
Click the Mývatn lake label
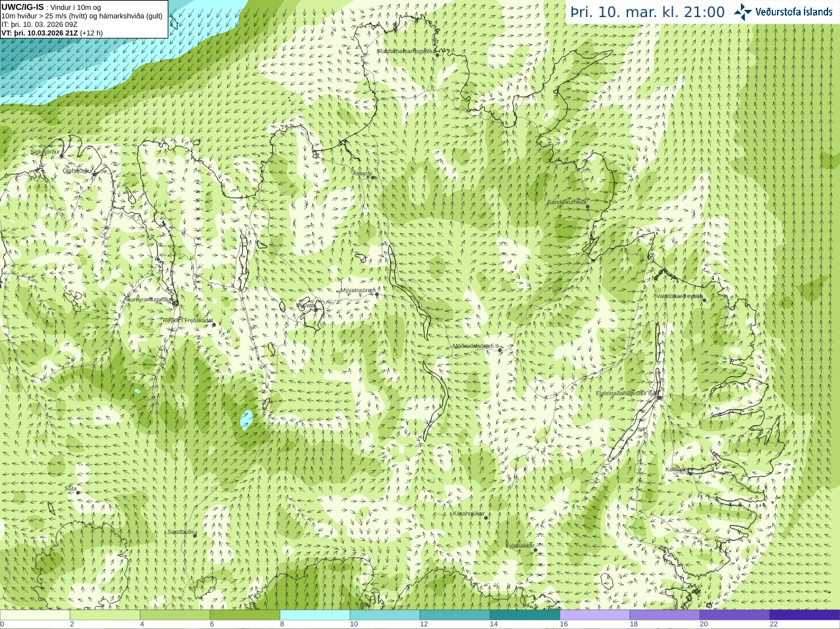(x=306, y=305)
